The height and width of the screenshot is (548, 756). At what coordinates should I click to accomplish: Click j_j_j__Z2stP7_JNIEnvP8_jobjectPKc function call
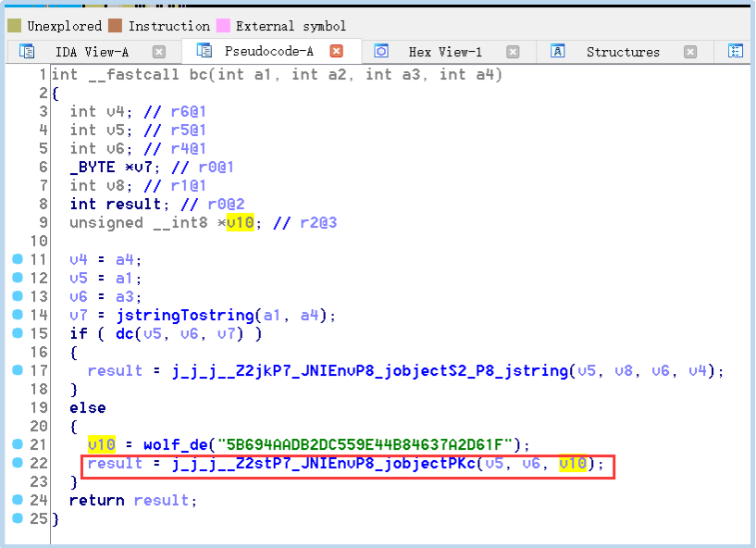(324, 464)
